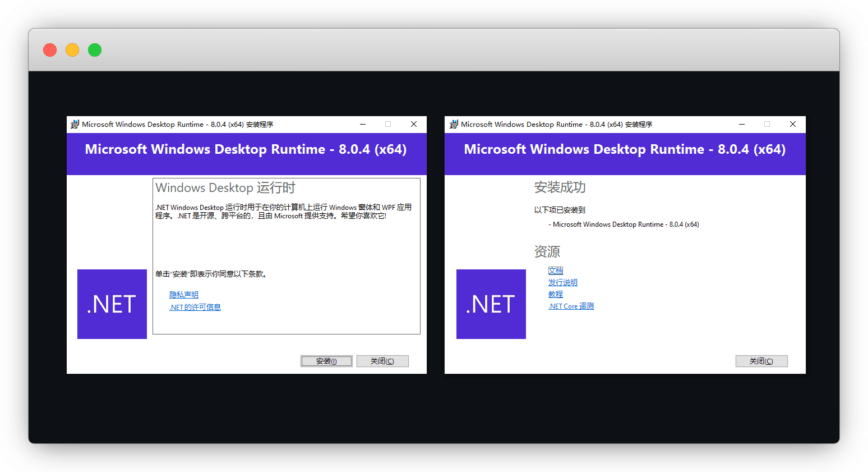This screenshot has width=868, height=472.
Task: Open the 隐私声明 privacy statement link
Action: (184, 295)
